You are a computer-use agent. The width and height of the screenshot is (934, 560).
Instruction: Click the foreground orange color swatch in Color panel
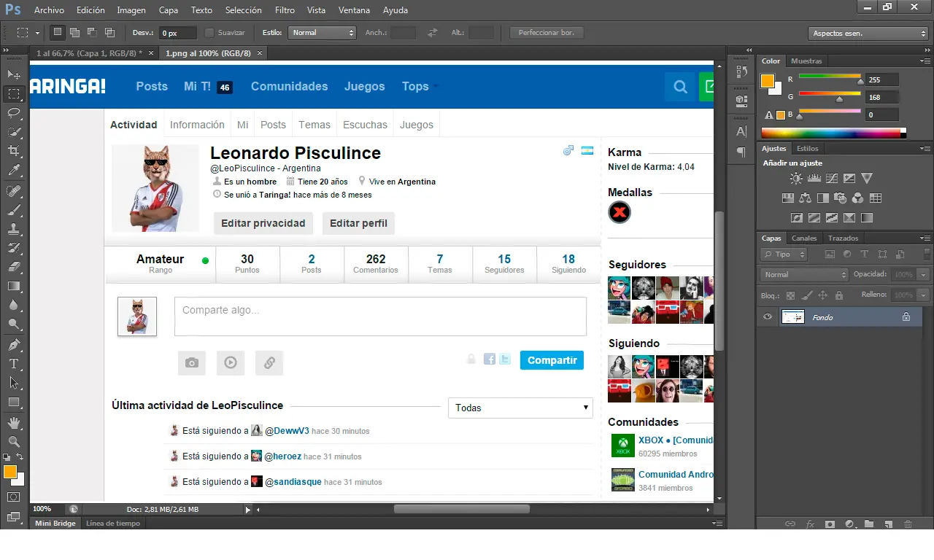click(x=767, y=81)
